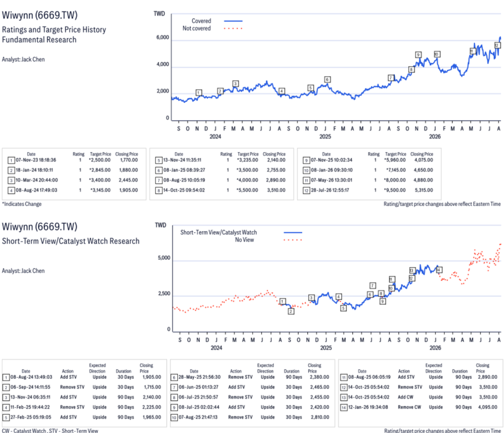
Task: Select target price *5,500.00
Action: pos(247,190)
